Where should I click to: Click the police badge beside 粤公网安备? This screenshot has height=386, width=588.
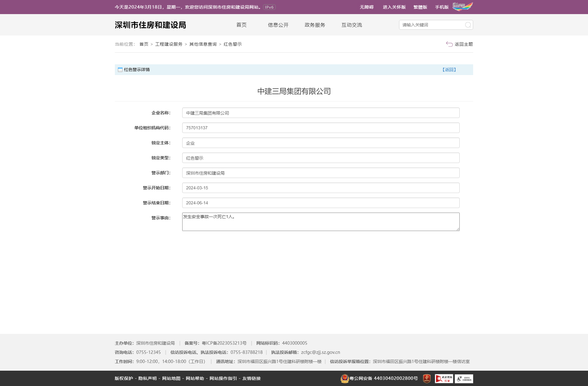pos(345,379)
